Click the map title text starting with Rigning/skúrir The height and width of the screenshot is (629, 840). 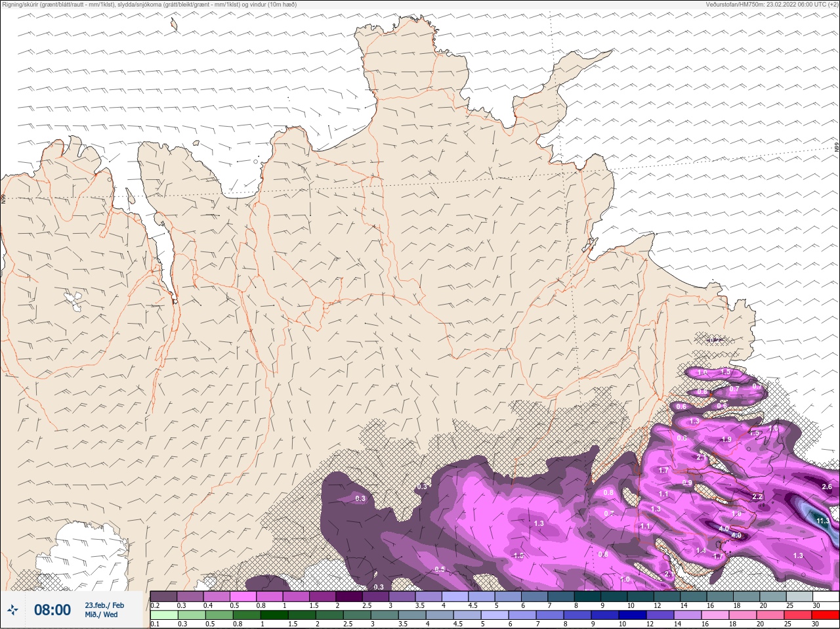tap(150, 5)
